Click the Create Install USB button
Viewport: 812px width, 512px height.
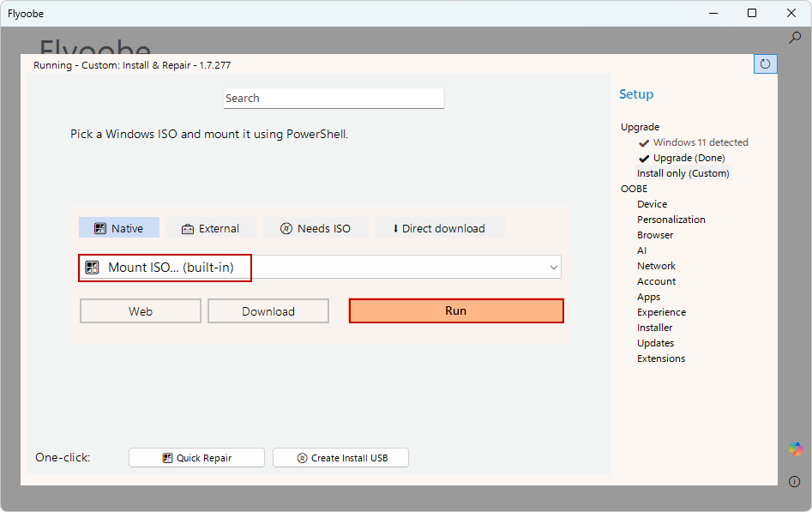click(x=340, y=458)
